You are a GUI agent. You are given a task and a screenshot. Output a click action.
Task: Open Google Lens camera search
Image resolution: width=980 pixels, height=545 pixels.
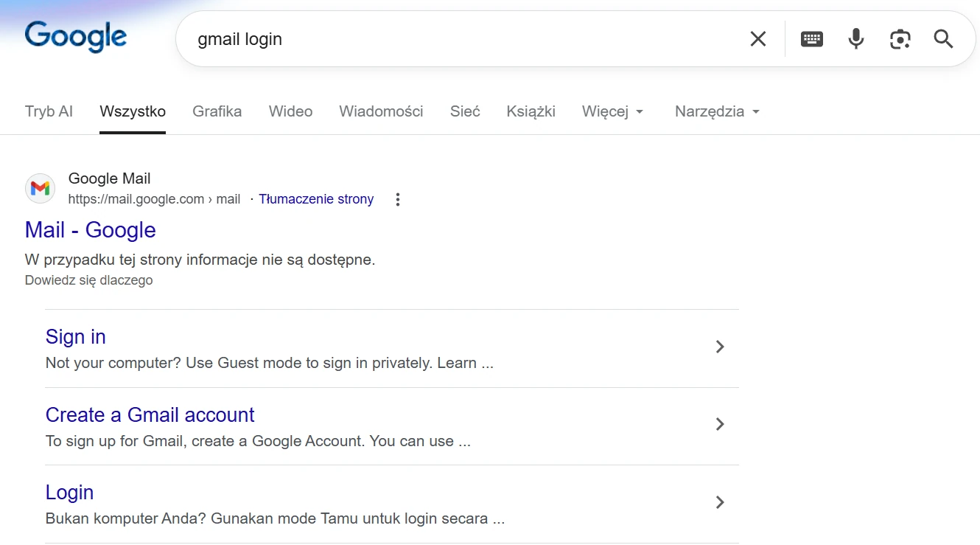pos(900,38)
